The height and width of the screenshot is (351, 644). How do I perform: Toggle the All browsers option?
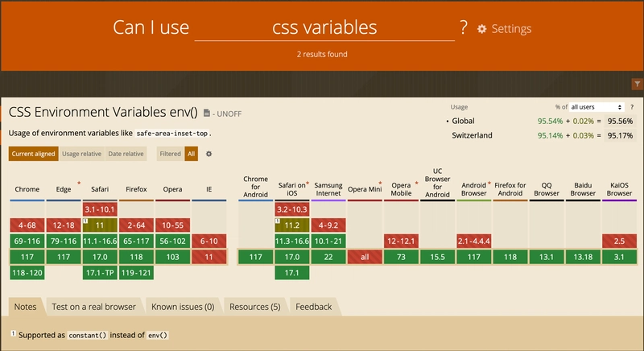tap(191, 154)
